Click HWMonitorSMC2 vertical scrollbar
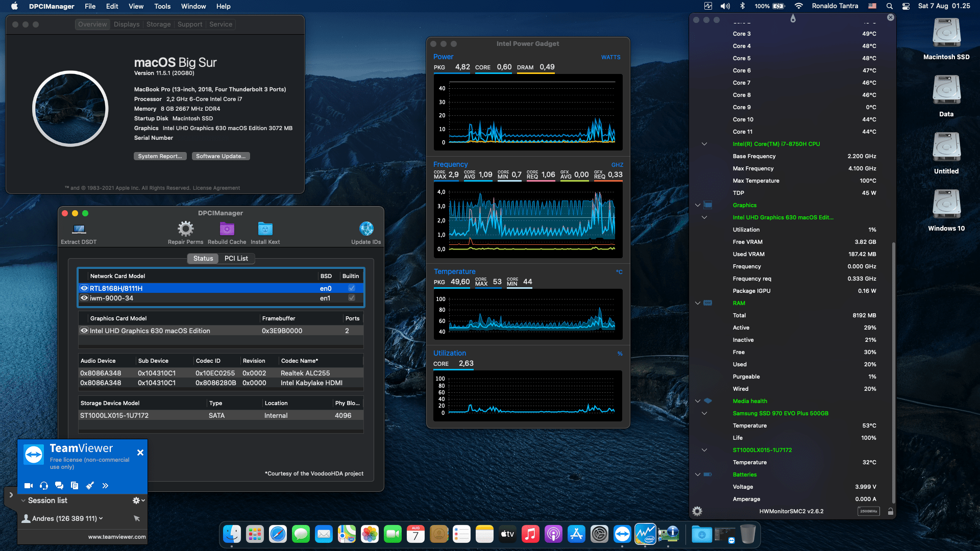 pyautogui.click(x=893, y=372)
